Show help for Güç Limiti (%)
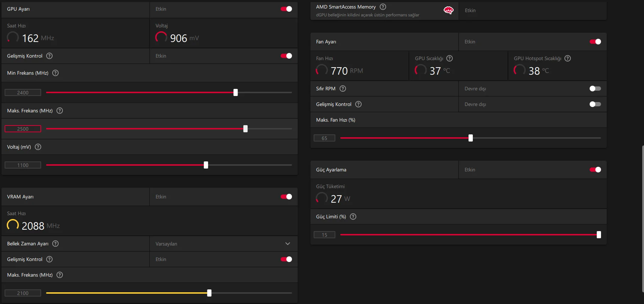The image size is (644, 304). (353, 217)
